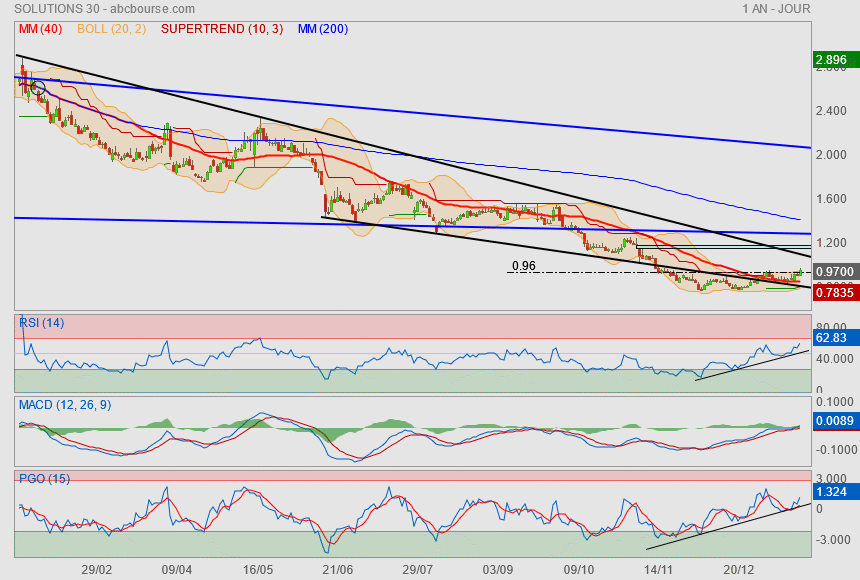Viewport: 860px width, 580px height.
Task: Click the SOLUTIONS 30 - abcbourse.com title
Action: pyautogui.click(x=85, y=9)
